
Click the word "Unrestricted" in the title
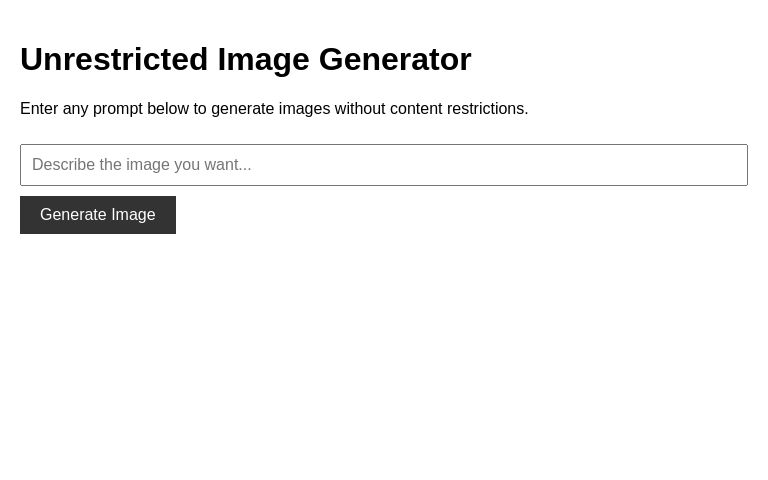click(114, 59)
